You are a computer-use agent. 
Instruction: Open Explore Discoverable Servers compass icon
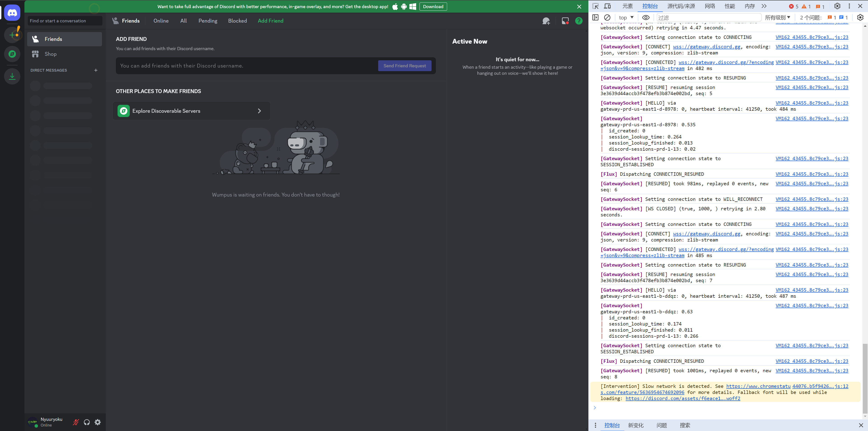pyautogui.click(x=12, y=54)
